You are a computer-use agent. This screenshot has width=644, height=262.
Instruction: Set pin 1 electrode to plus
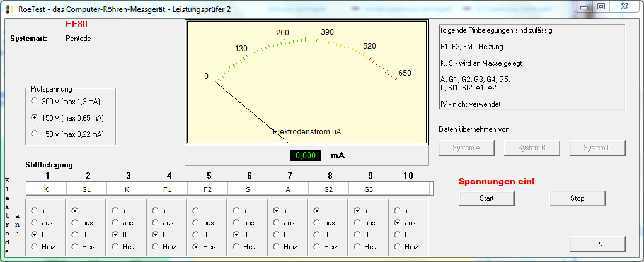click(x=35, y=211)
